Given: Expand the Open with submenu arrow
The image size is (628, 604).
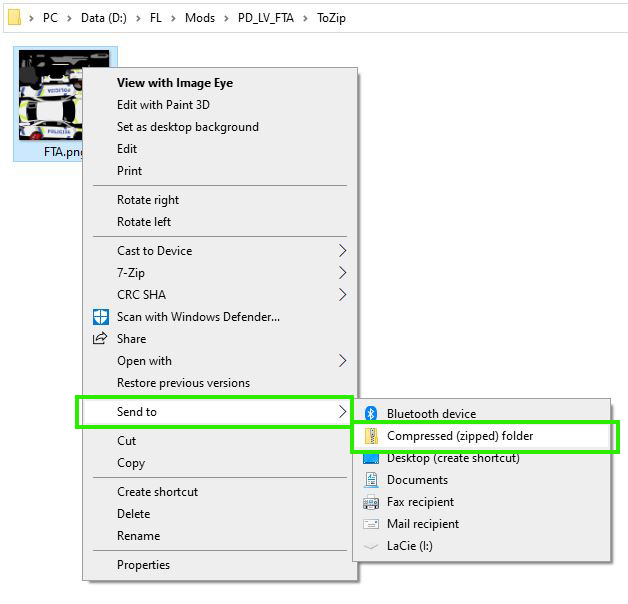Looking at the screenshot, I should [x=342, y=360].
